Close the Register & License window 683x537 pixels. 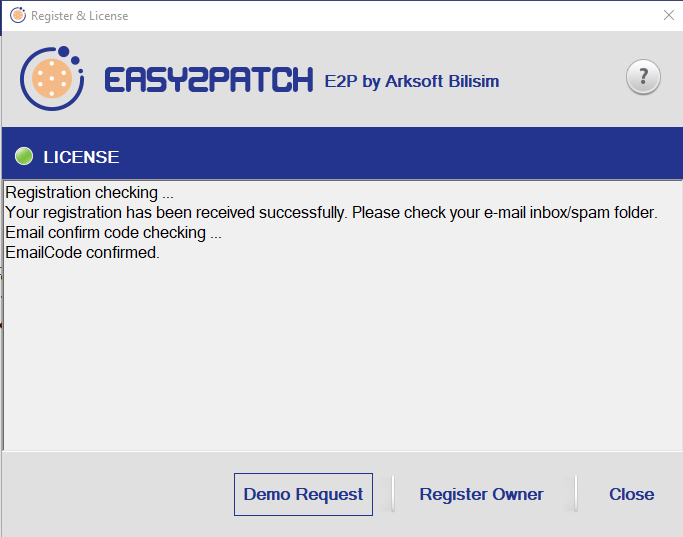[x=668, y=16]
